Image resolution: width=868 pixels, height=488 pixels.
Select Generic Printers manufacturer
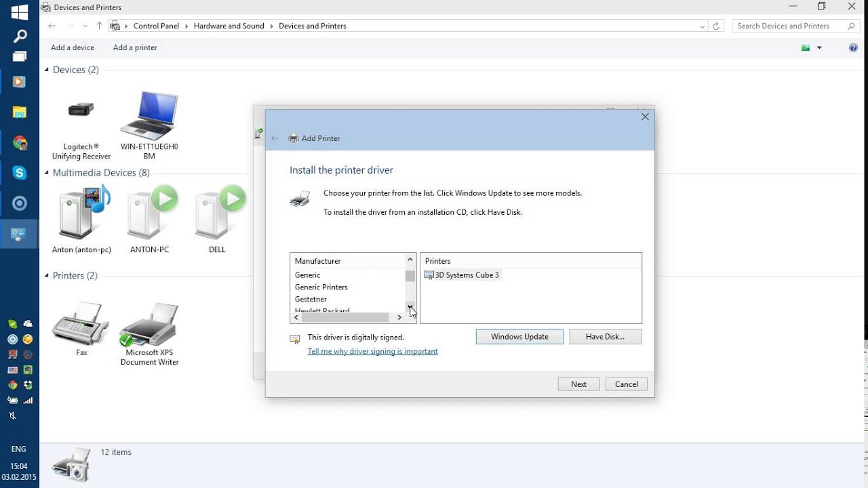point(321,287)
